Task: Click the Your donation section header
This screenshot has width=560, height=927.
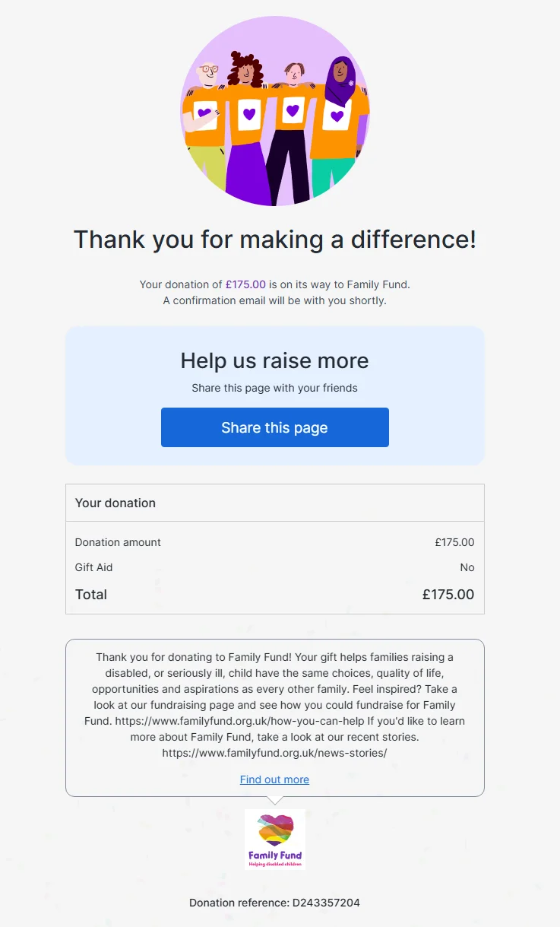Action: [x=115, y=503]
